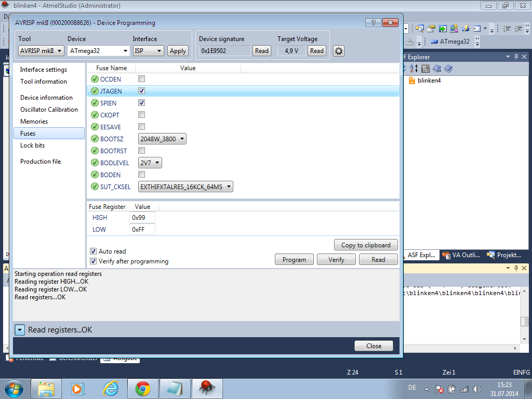This screenshot has height=399, width=532.
Task: Open ASF Explorer panel options dropdown arrow
Action: (508, 57)
